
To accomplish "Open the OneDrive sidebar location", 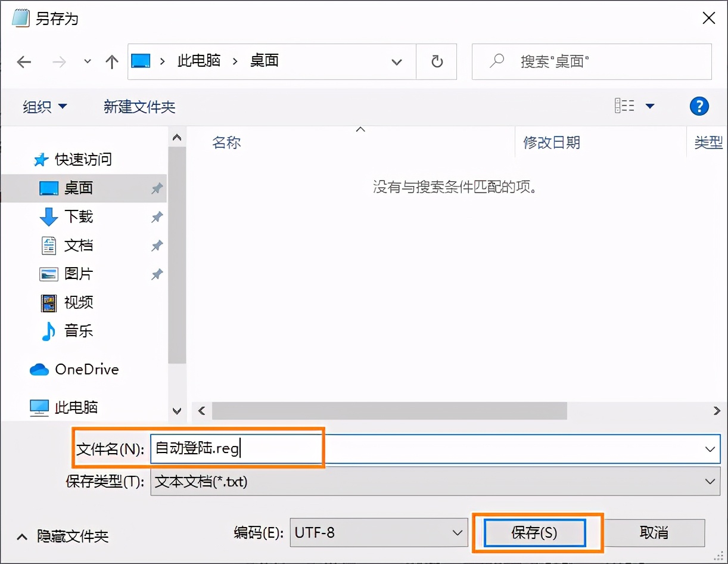I will click(77, 369).
